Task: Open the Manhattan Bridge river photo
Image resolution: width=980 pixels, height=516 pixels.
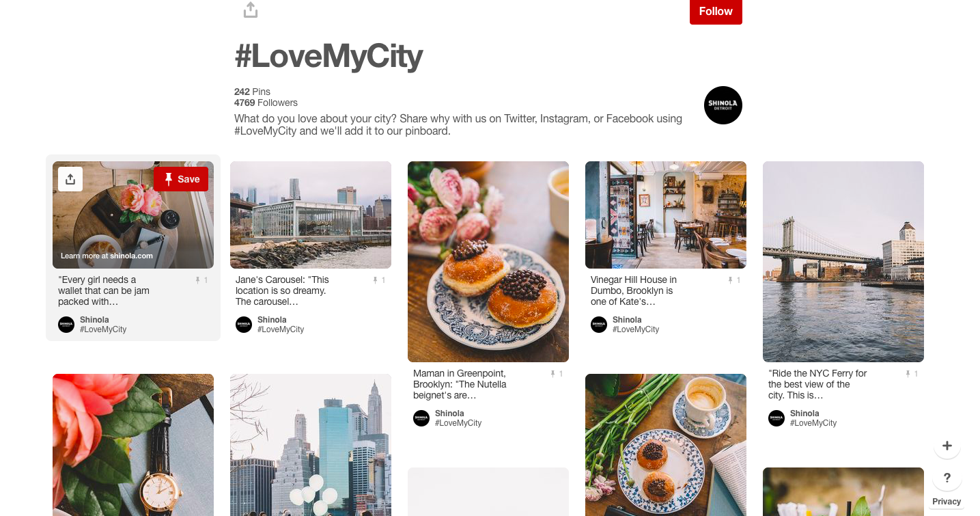Action: [x=843, y=262]
